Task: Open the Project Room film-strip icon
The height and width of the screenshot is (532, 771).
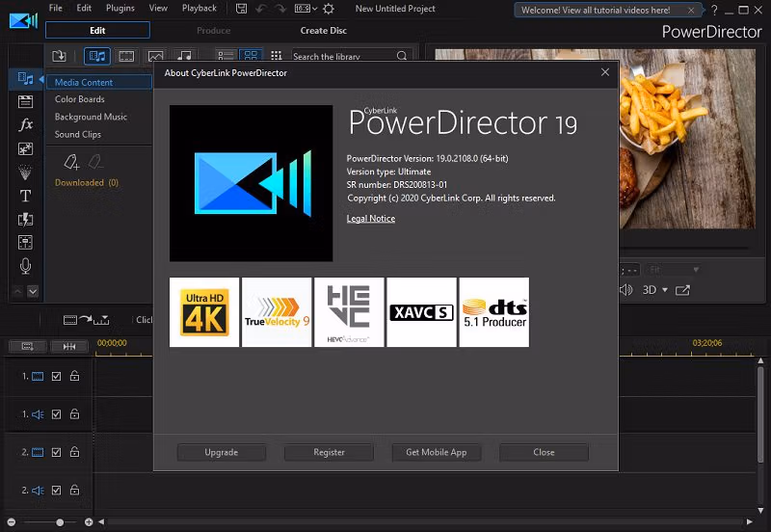Action: point(25,102)
